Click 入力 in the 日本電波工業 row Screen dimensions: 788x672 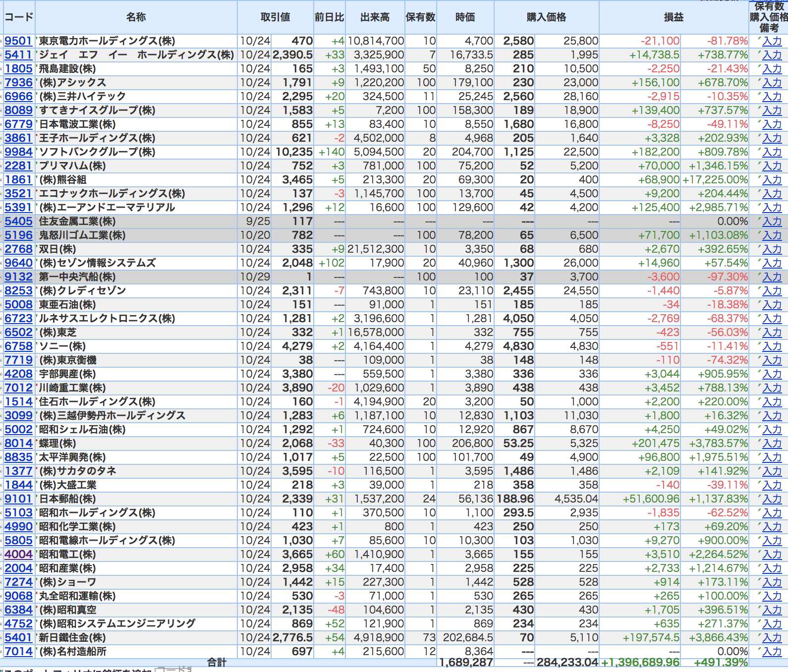[772, 124]
